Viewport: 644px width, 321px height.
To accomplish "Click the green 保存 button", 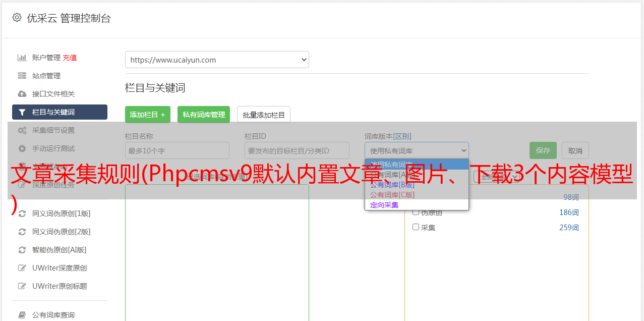I will click(543, 150).
